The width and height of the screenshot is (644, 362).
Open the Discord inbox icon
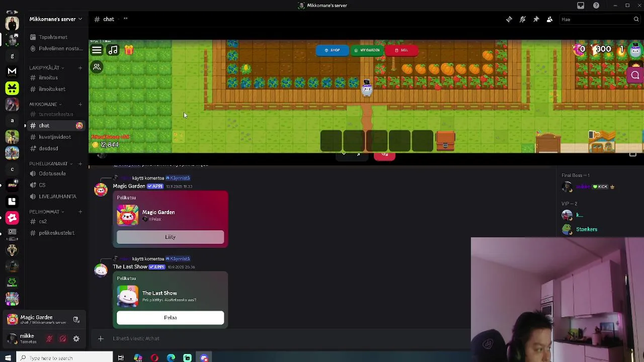pyautogui.click(x=581, y=6)
